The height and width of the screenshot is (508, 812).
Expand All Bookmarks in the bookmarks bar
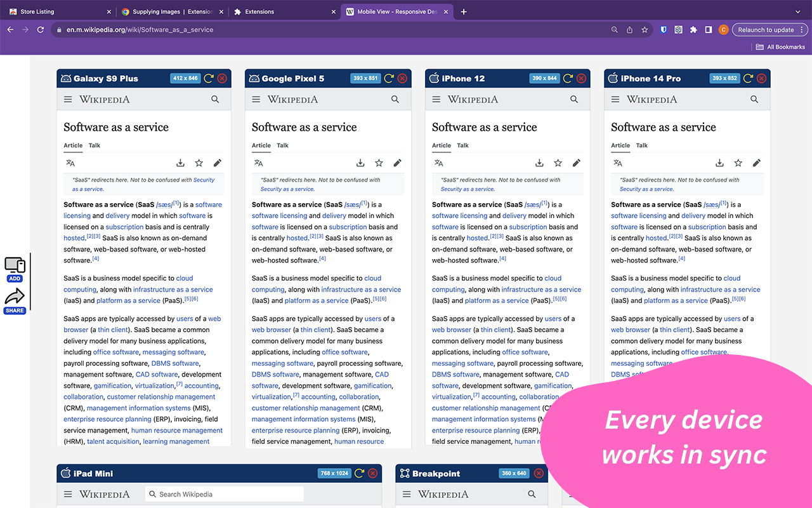[780, 46]
